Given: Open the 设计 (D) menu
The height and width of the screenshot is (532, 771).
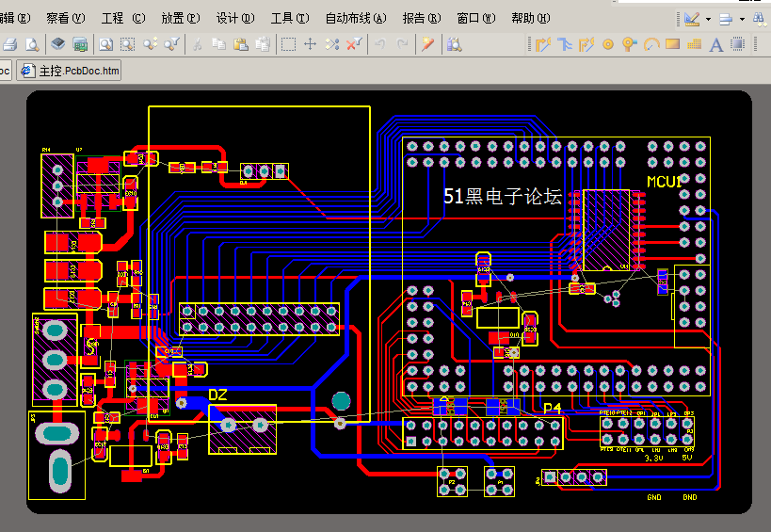Looking at the screenshot, I should (x=235, y=19).
